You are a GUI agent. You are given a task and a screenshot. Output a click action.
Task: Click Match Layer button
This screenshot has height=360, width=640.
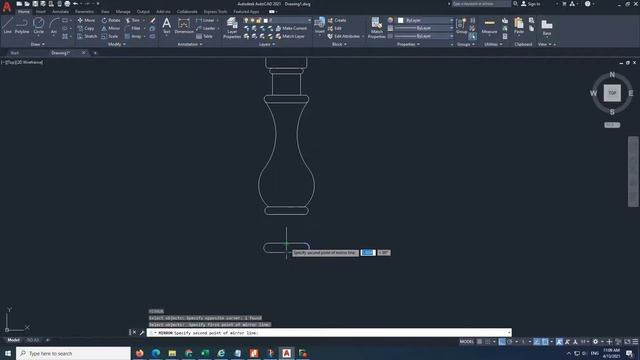tap(290, 36)
